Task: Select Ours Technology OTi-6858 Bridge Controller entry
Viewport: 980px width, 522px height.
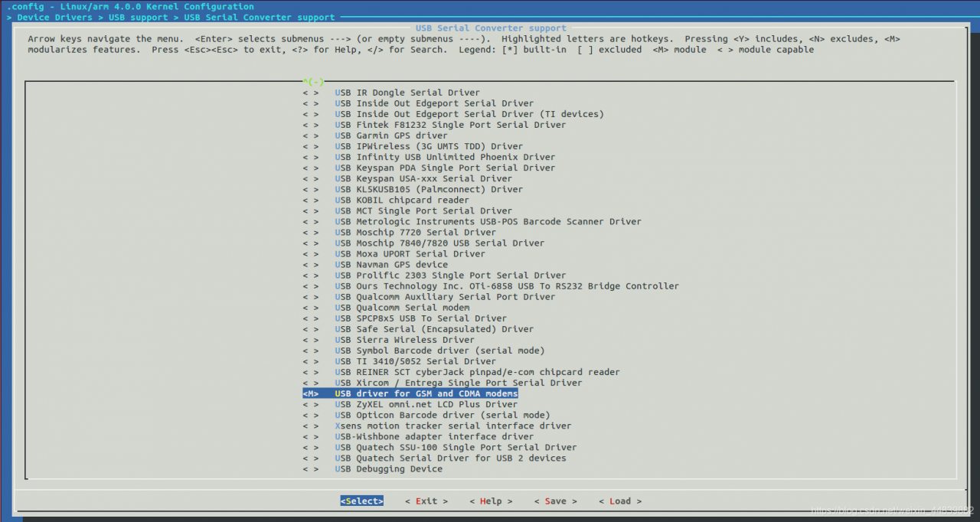Action: (507, 286)
